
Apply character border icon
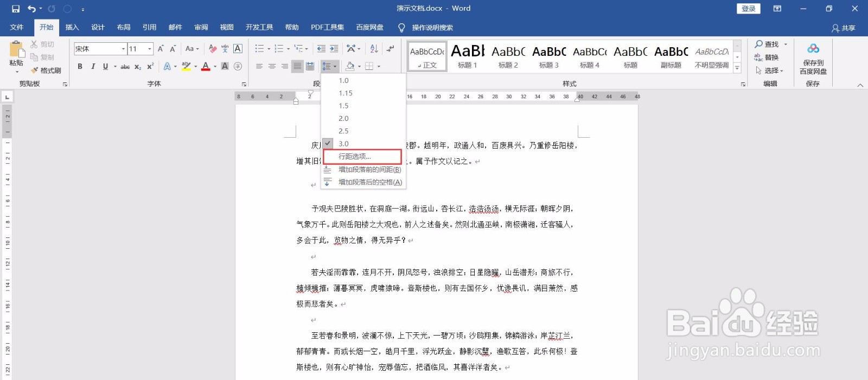pos(238,49)
